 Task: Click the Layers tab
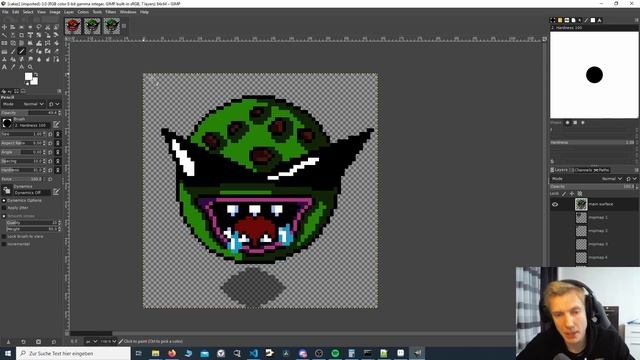click(559, 170)
